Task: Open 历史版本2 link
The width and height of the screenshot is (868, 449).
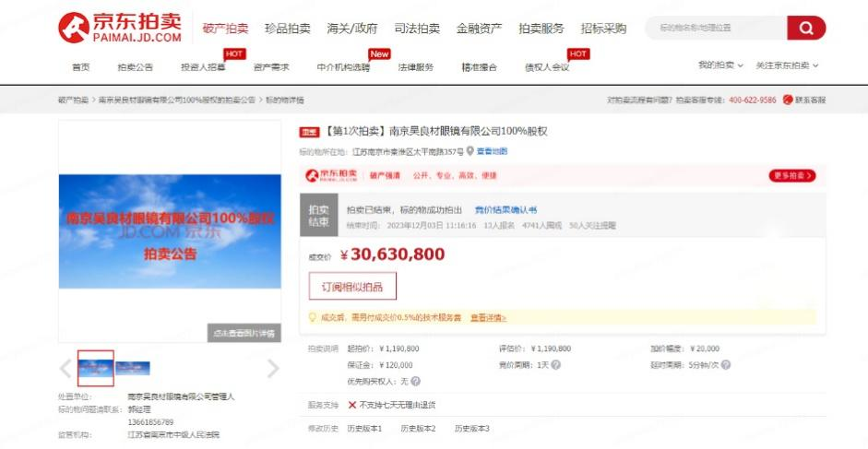Action: tap(418, 429)
